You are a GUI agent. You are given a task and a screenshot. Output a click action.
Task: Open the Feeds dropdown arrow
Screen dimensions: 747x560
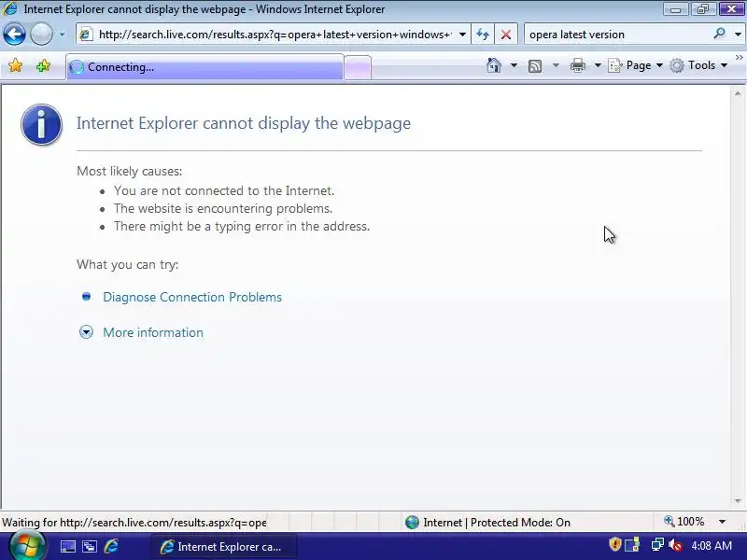(x=556, y=65)
